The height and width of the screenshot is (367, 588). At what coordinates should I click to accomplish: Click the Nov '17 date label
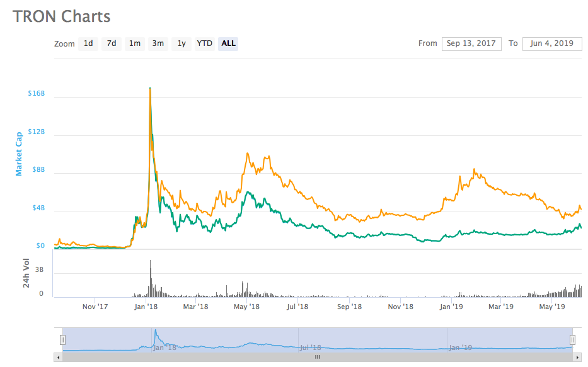click(x=95, y=307)
